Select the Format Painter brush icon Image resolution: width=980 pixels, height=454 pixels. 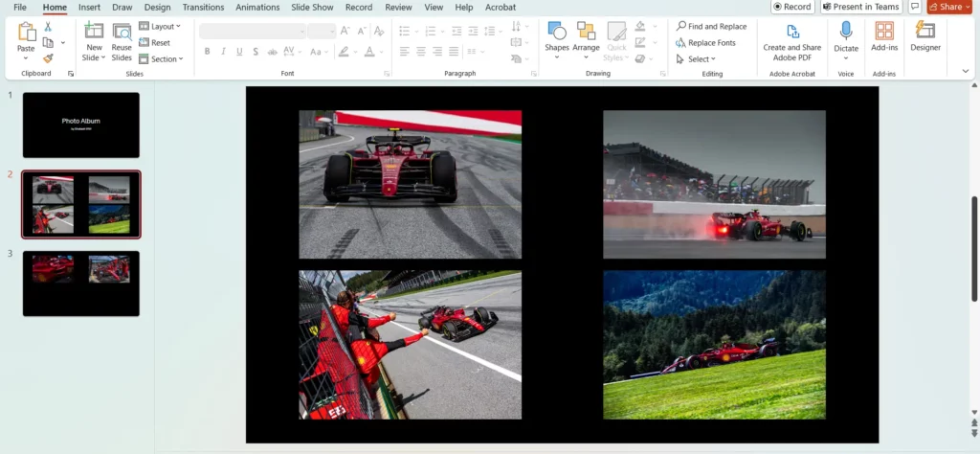pos(48,58)
